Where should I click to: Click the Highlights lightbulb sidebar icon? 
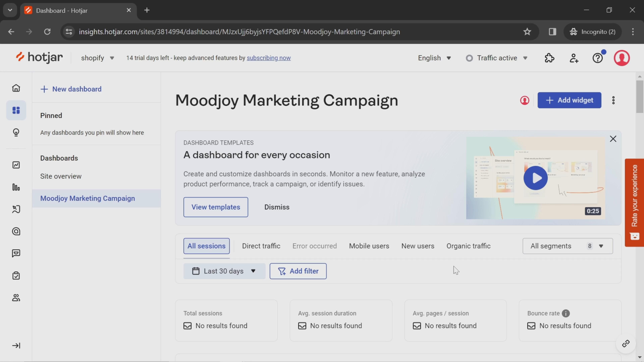pyautogui.click(x=16, y=132)
